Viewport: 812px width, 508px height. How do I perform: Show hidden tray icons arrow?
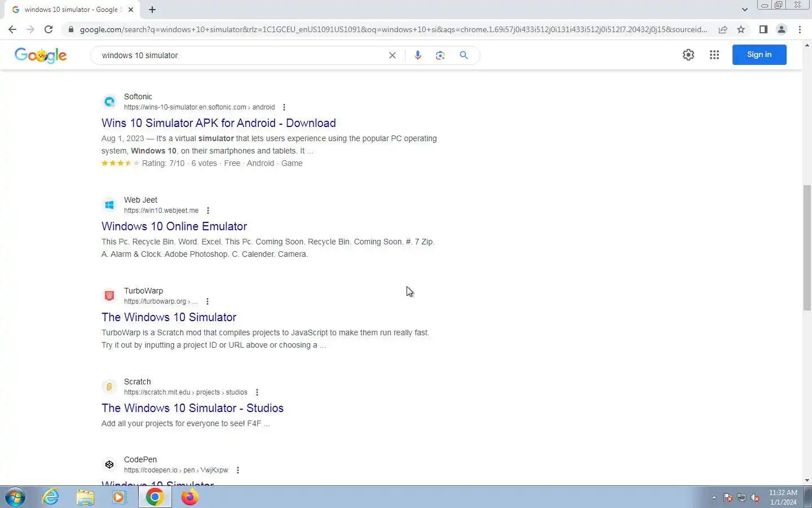coord(714,498)
